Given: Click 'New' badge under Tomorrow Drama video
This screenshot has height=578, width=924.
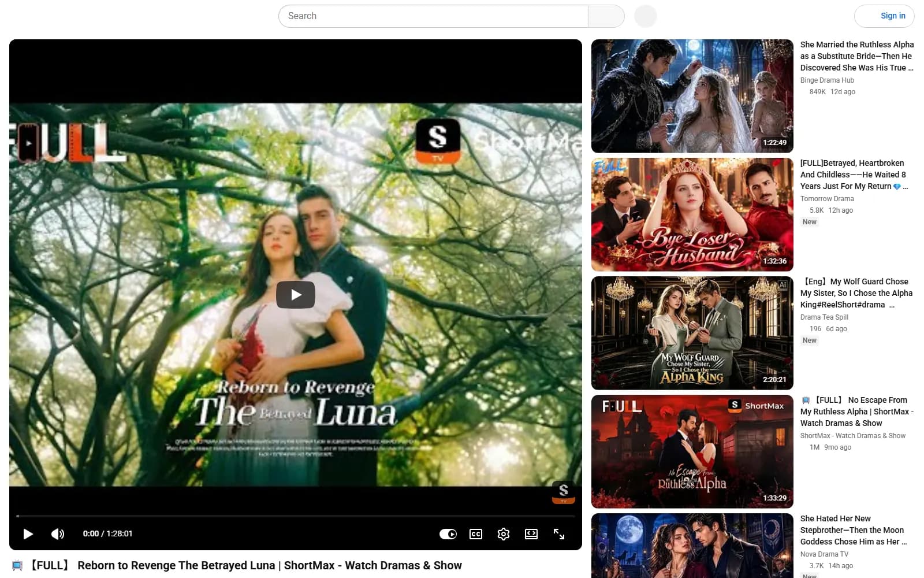Looking at the screenshot, I should tap(810, 222).
